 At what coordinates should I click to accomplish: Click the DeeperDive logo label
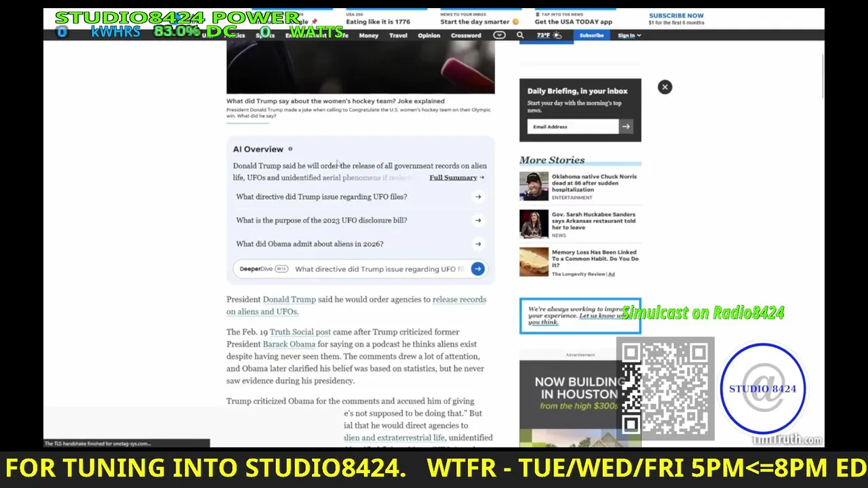click(x=263, y=269)
